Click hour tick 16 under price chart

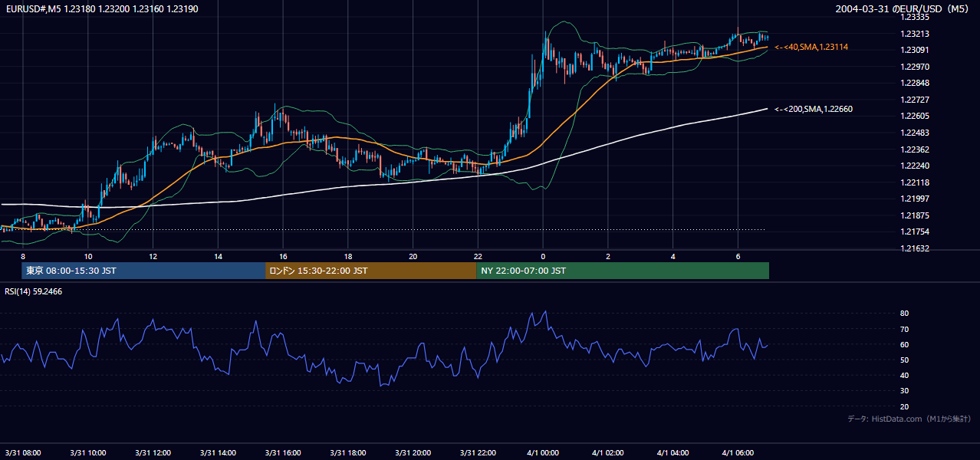283,256
